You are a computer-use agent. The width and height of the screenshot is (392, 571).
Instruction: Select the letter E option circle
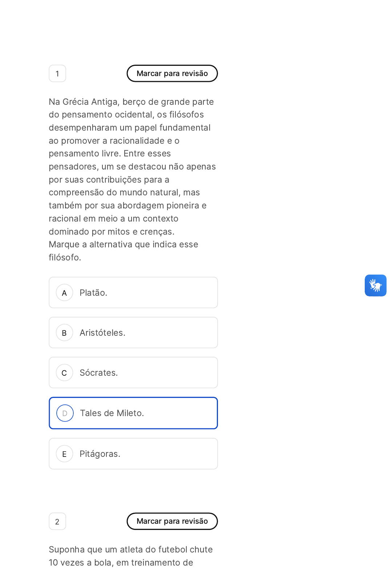[x=64, y=454]
